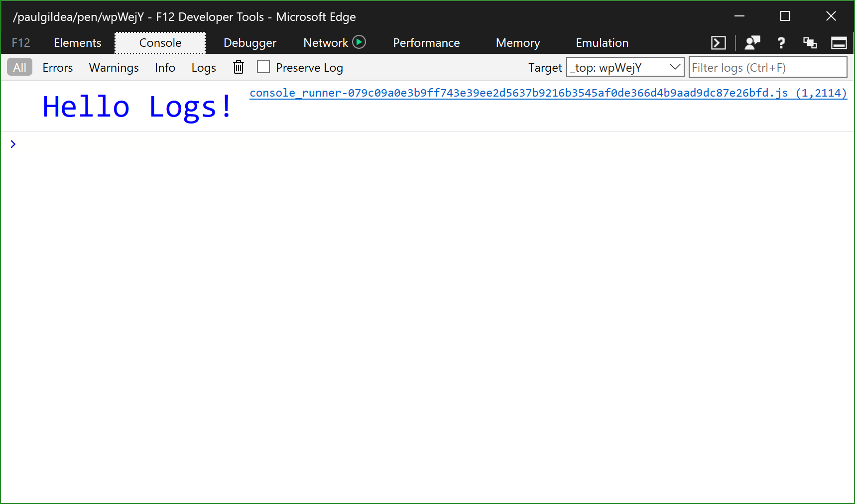Screen dimensions: 855x504
Task: Click the F12 label icon
Action: click(x=20, y=42)
